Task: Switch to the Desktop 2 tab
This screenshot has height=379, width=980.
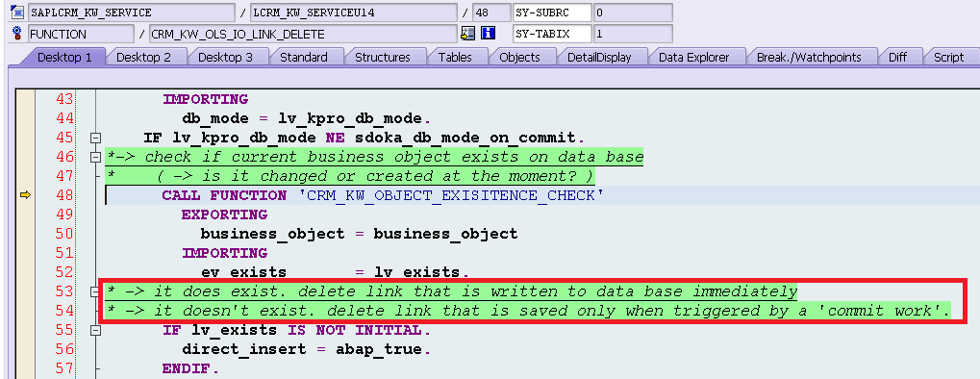Action: pyautogui.click(x=143, y=57)
